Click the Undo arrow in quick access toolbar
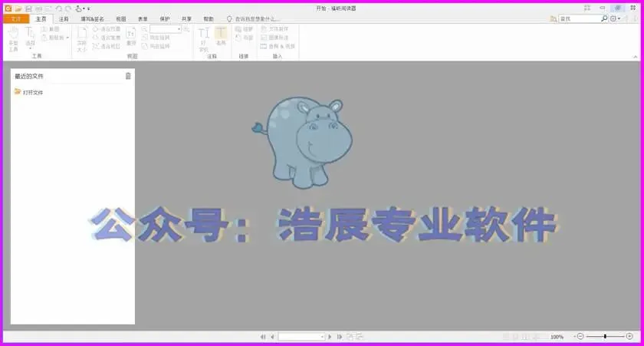 point(59,8)
